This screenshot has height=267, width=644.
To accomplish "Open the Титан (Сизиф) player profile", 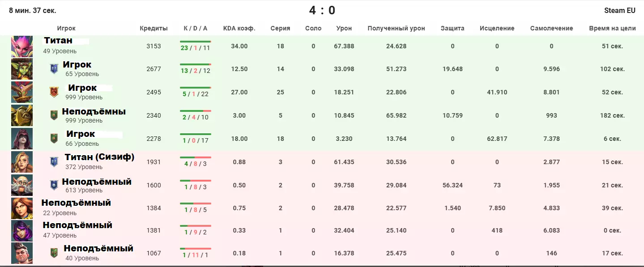I will [x=99, y=157].
